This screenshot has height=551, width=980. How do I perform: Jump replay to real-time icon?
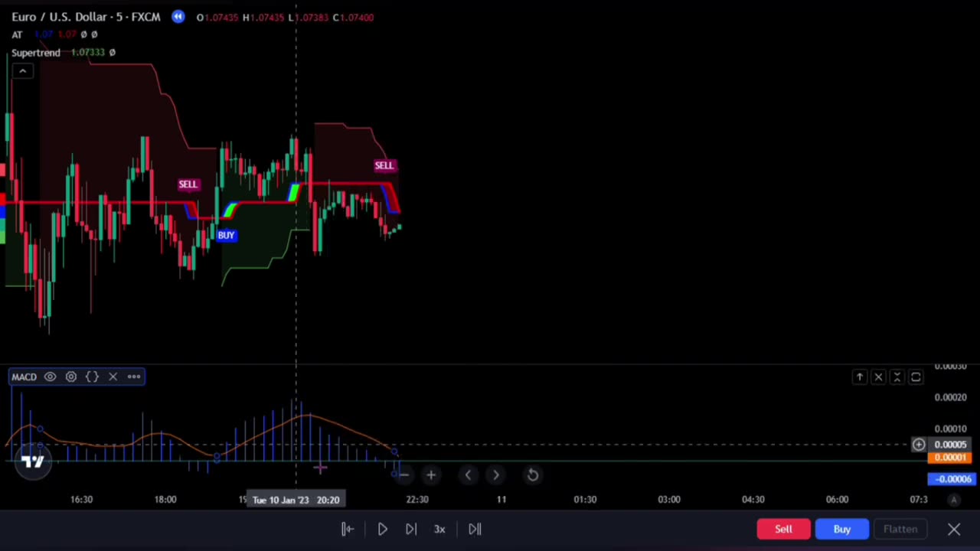(x=475, y=529)
